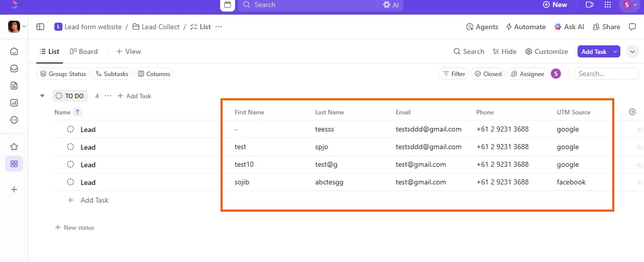644x262 pixels.
Task: Open Docs from the sidebar
Action: click(14, 86)
